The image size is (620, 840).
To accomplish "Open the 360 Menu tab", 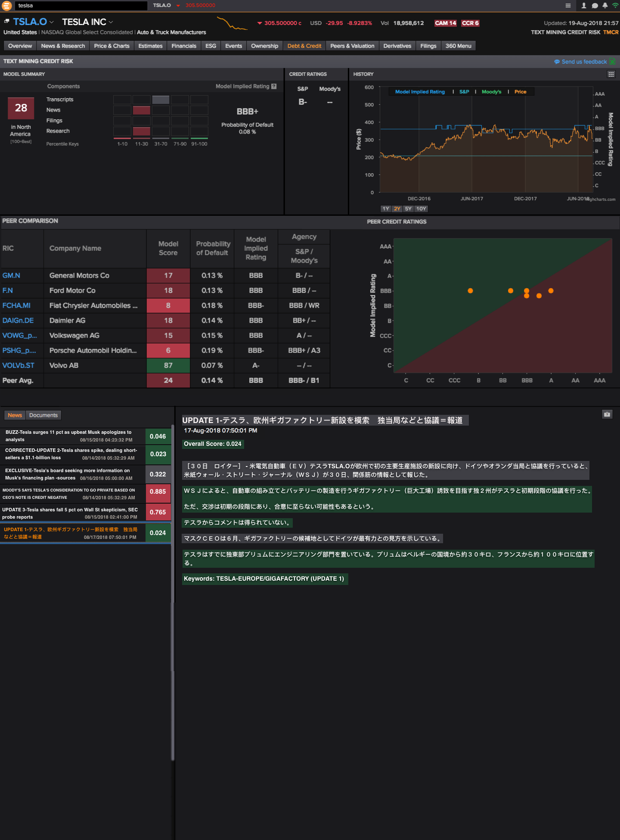I will pyautogui.click(x=458, y=46).
